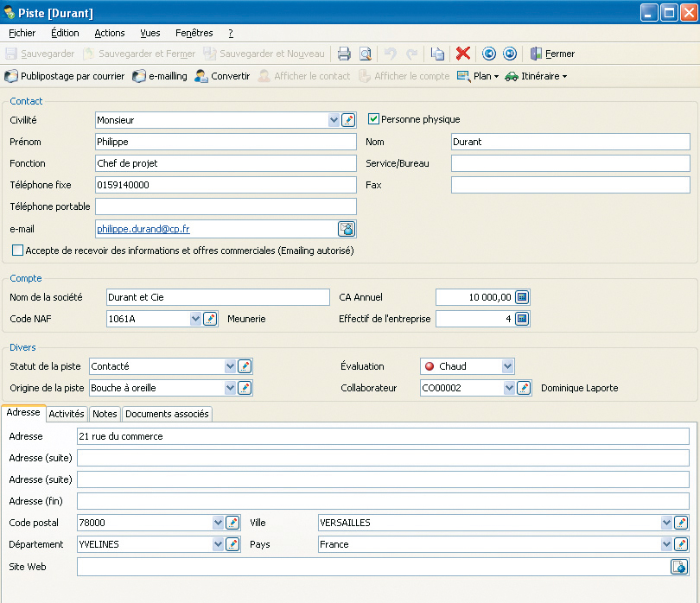700x603 pixels.
Task: Open the edit pencil icon beside Civilité
Action: coord(349,120)
